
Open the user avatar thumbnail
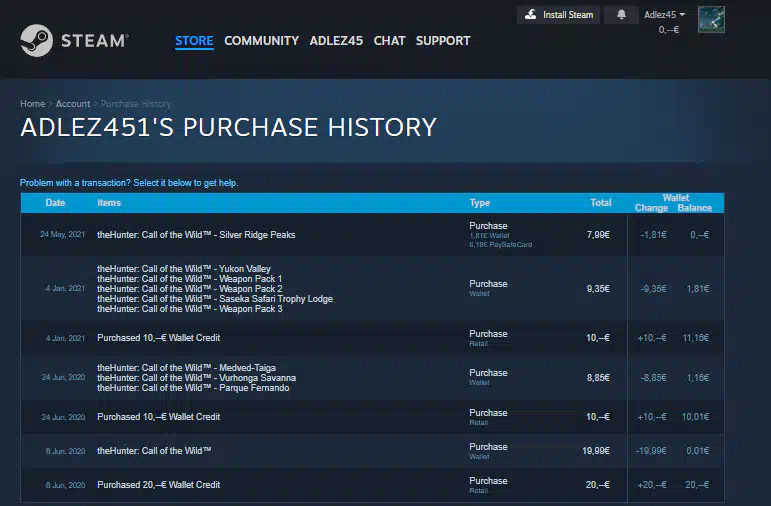pyautogui.click(x=711, y=20)
